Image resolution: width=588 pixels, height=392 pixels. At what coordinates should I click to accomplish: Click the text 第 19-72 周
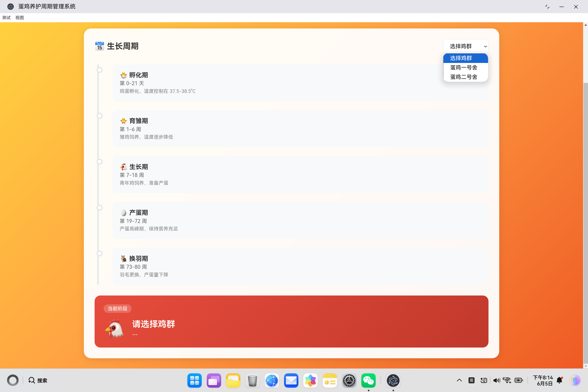[x=133, y=221]
